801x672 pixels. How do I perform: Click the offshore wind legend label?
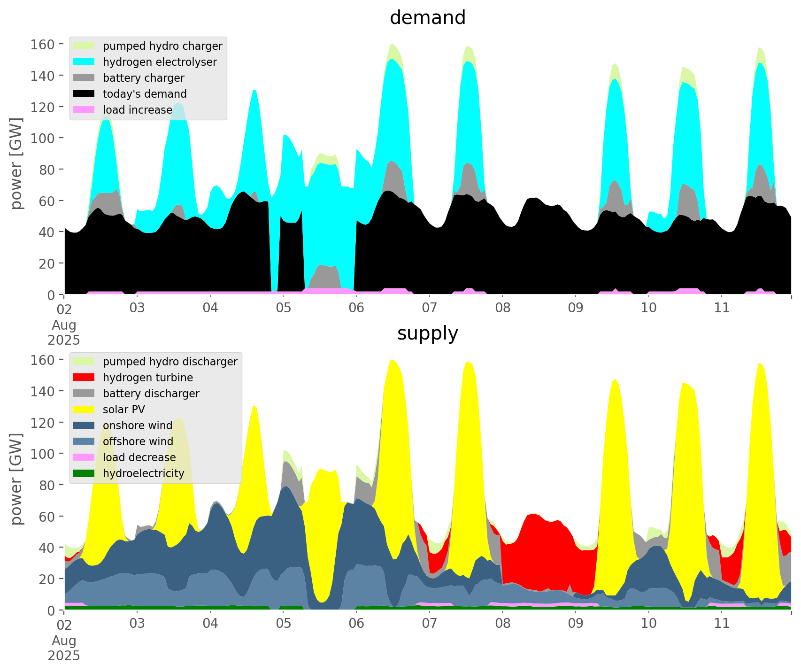[x=138, y=441]
